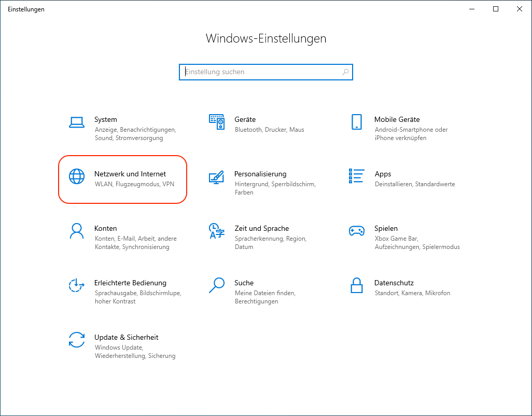This screenshot has width=532, height=416.
Task: Click the Spielen gamepad icon
Action: point(357,231)
